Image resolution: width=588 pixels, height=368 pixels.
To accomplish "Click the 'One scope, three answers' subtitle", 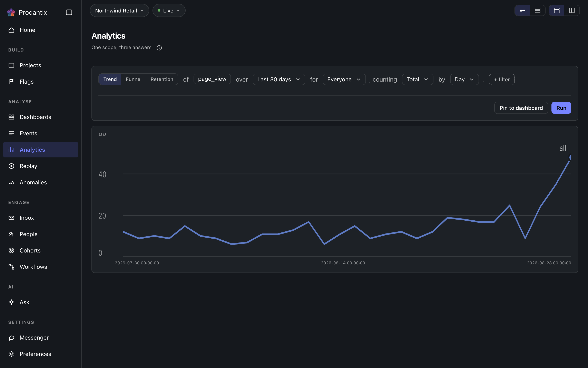I will tap(121, 47).
